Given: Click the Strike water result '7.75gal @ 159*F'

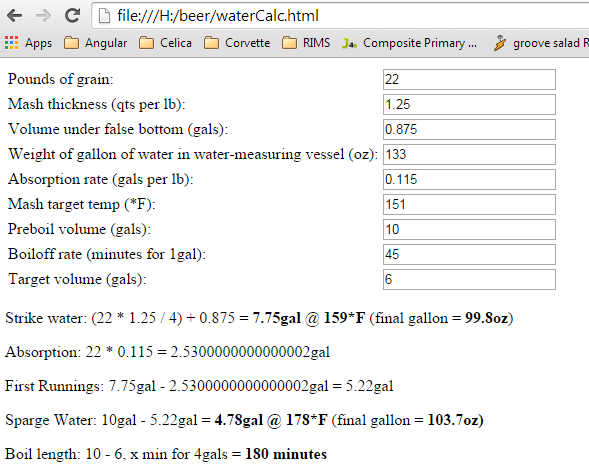Looking at the screenshot, I should (x=309, y=318).
